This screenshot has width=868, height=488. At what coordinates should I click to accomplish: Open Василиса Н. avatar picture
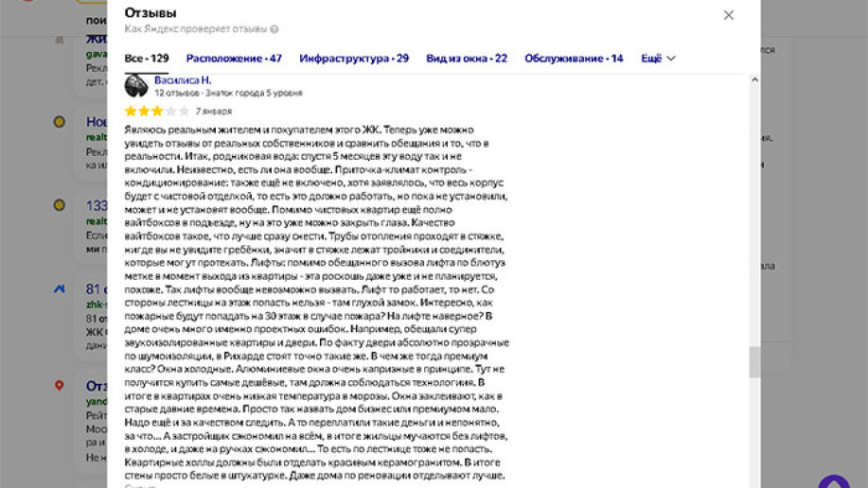pos(137,86)
